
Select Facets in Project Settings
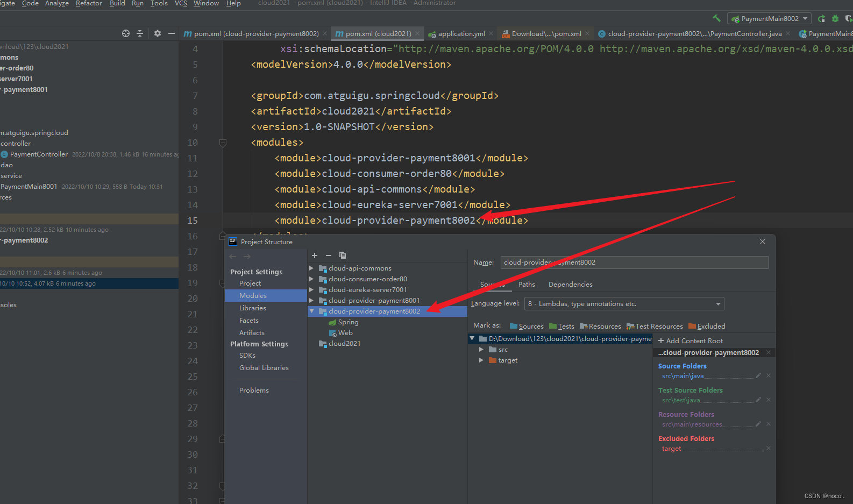[249, 321]
